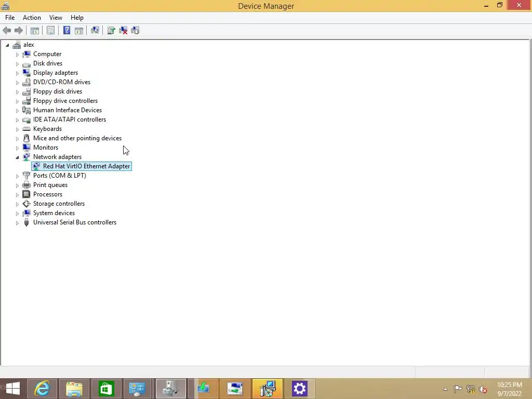This screenshot has height=399, width=532.
Task: Expand the Monitors category
Action: point(17,148)
